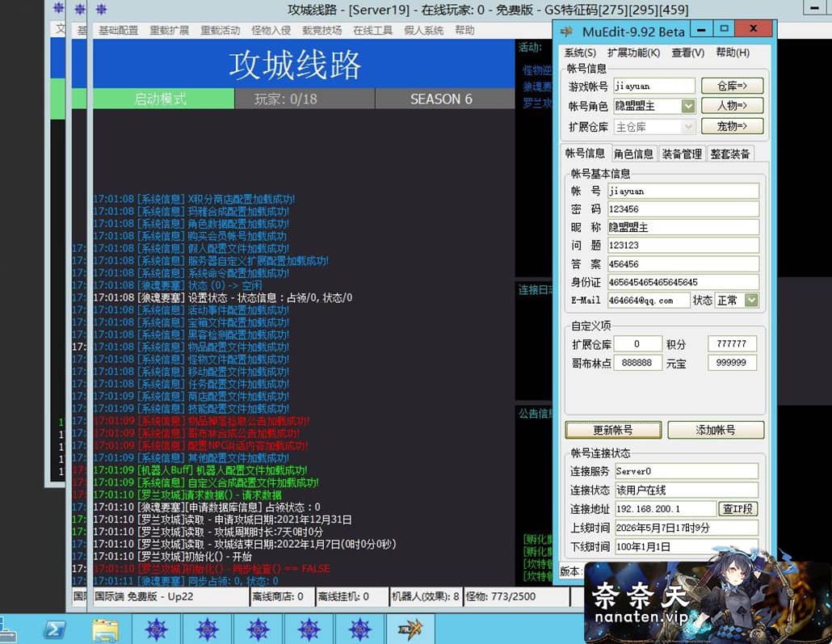The image size is (832, 644).
Task: Switch to 整套装备 tab
Action: coord(730,154)
